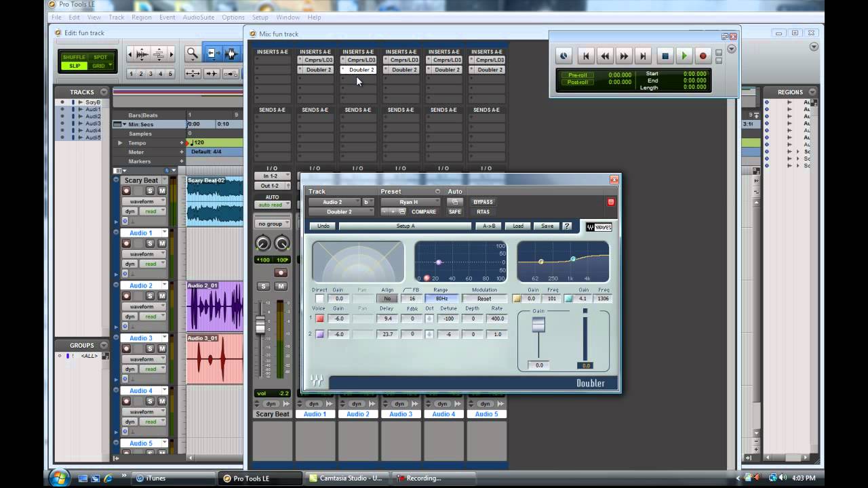Open the Doubler plugin help question mark
Viewport: 868px width, 488px height.
click(567, 226)
